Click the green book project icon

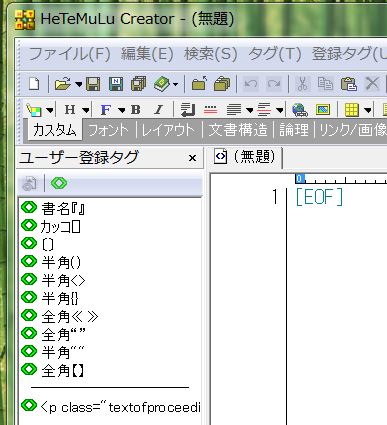[162, 84]
